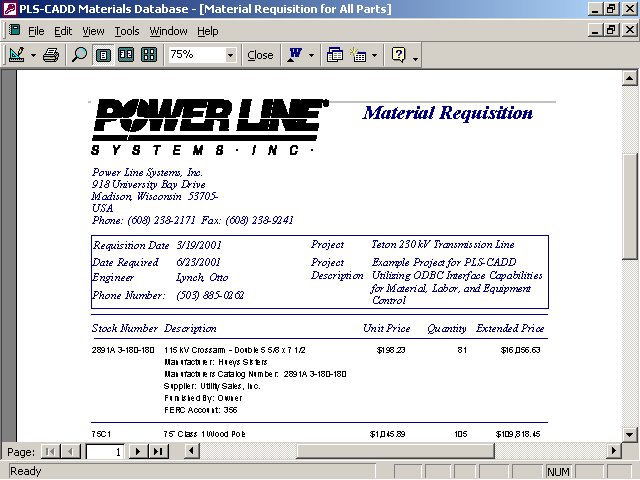Click the 'Material Requisition' report title
640x480 pixels.
point(448,113)
